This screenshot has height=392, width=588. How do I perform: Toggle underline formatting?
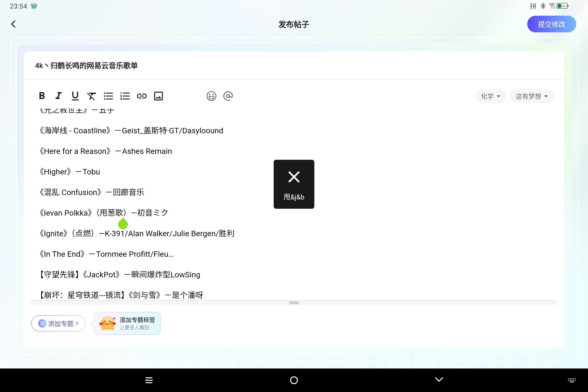point(75,96)
